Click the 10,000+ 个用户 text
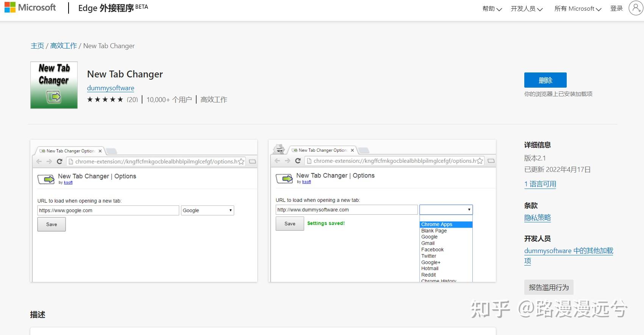 pos(169,100)
